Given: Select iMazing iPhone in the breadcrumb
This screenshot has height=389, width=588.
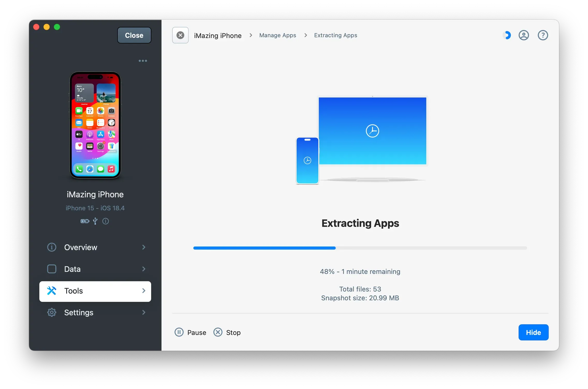Looking at the screenshot, I should 218,35.
